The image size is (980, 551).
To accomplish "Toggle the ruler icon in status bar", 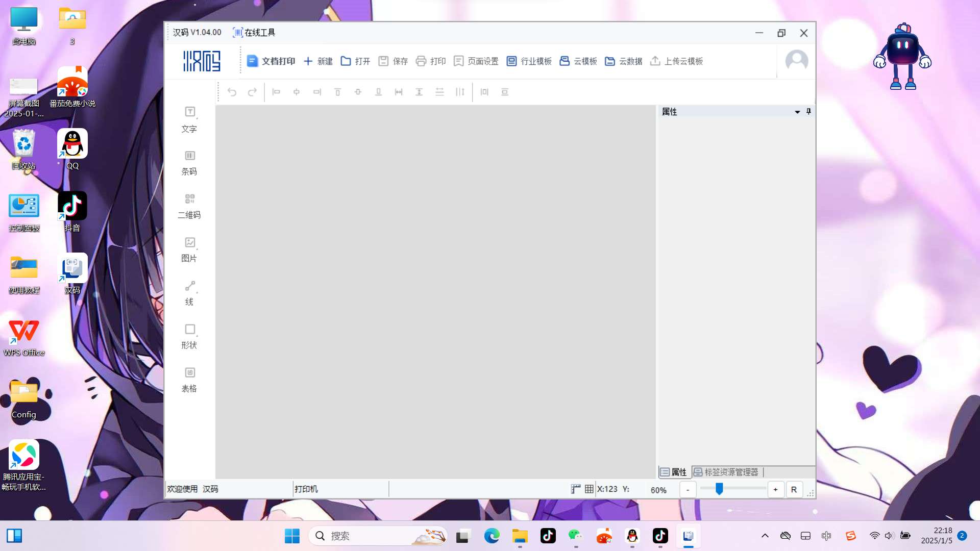I will coord(576,489).
